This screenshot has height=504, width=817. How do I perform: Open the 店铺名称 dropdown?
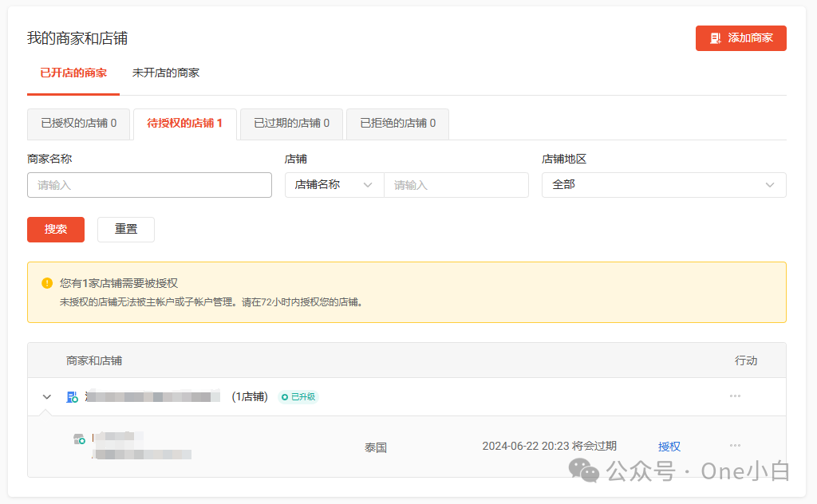pyautogui.click(x=334, y=184)
